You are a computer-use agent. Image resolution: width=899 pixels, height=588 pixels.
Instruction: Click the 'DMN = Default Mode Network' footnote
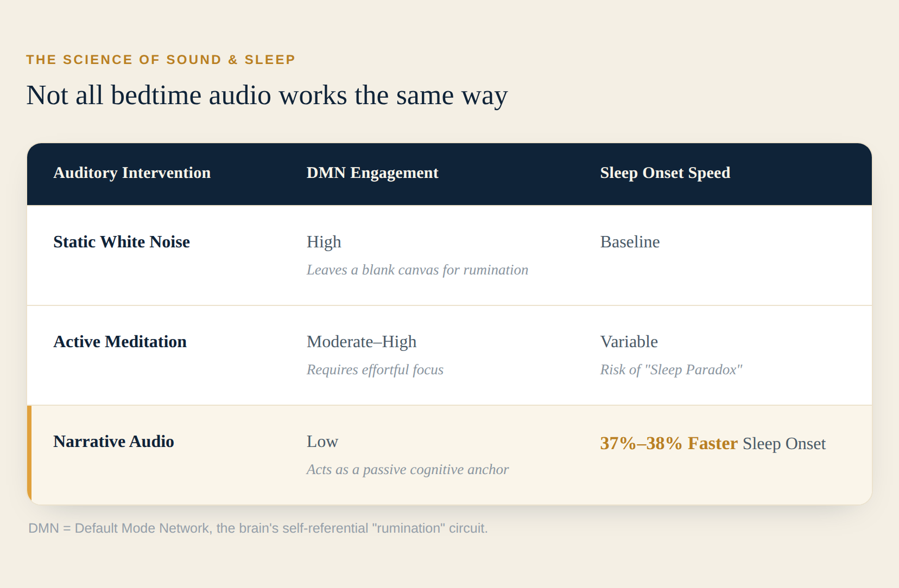point(258,528)
